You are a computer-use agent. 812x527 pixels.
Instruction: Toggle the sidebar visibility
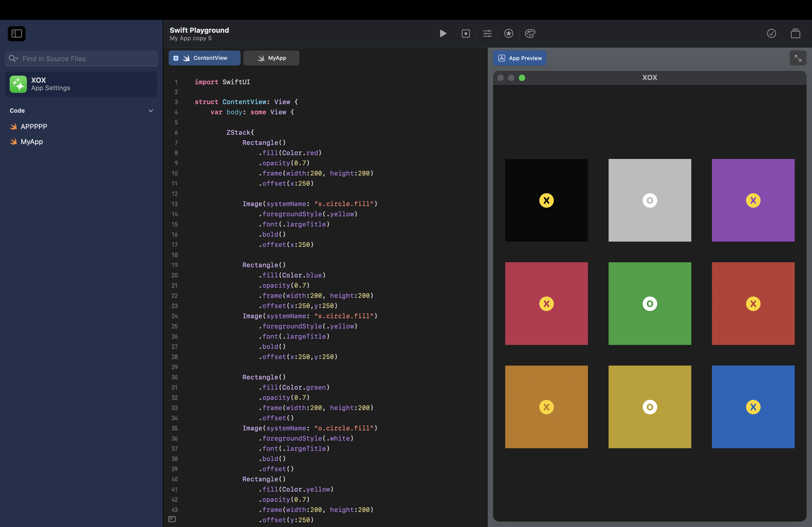[17, 33]
